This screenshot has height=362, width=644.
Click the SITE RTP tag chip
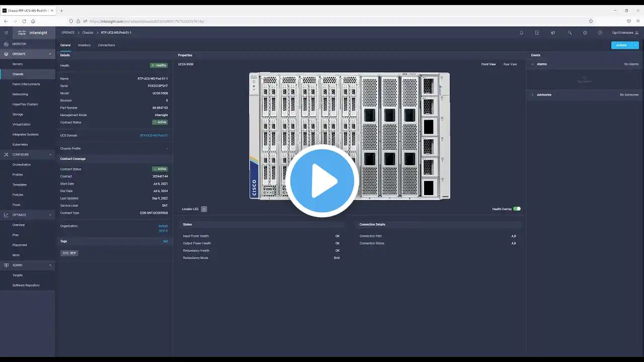(x=69, y=253)
